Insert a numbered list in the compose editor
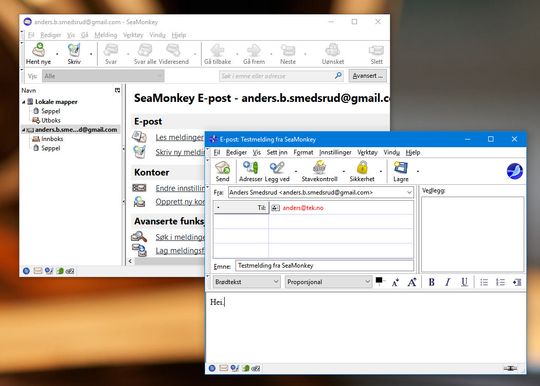540x386 pixels. [500, 282]
